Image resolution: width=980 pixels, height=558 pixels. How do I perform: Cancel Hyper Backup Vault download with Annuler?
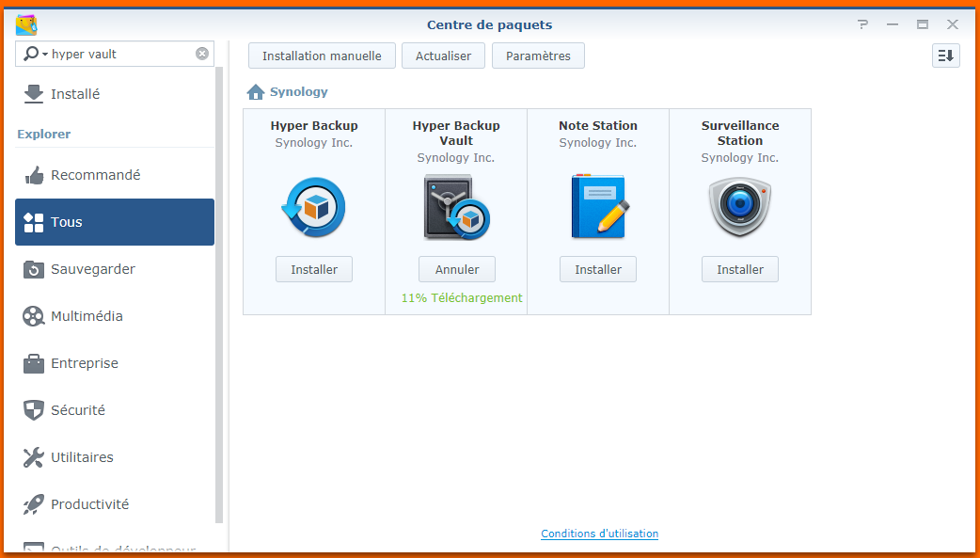(457, 269)
